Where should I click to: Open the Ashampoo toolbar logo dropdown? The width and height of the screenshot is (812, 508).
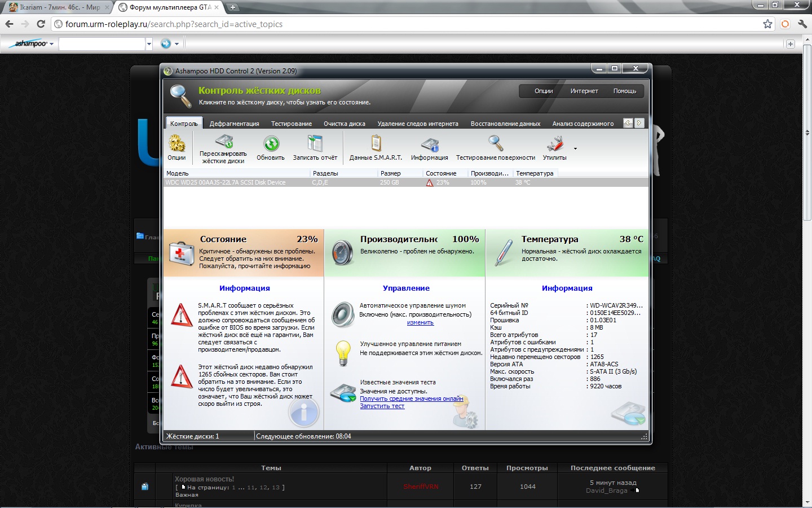[x=33, y=43]
